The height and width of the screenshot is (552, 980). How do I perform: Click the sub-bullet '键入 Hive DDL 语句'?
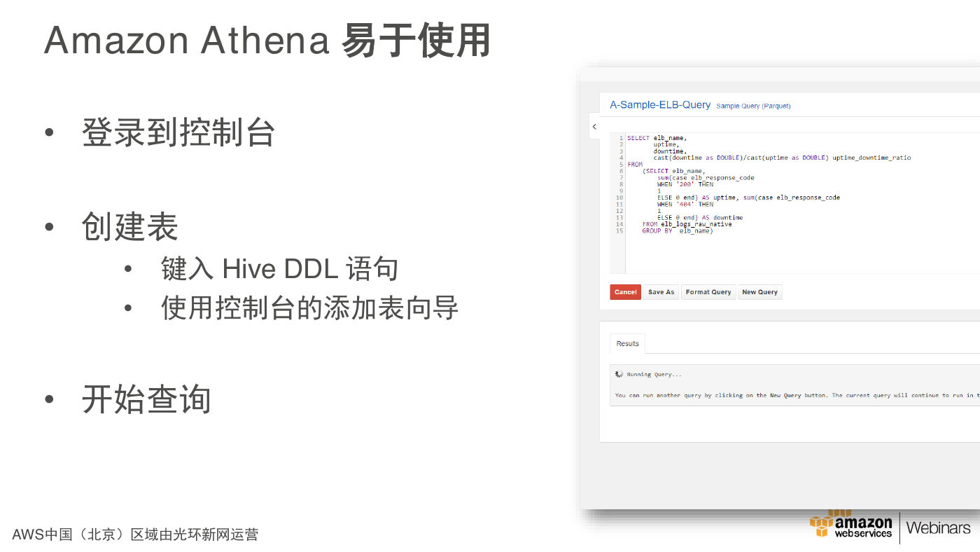(280, 269)
